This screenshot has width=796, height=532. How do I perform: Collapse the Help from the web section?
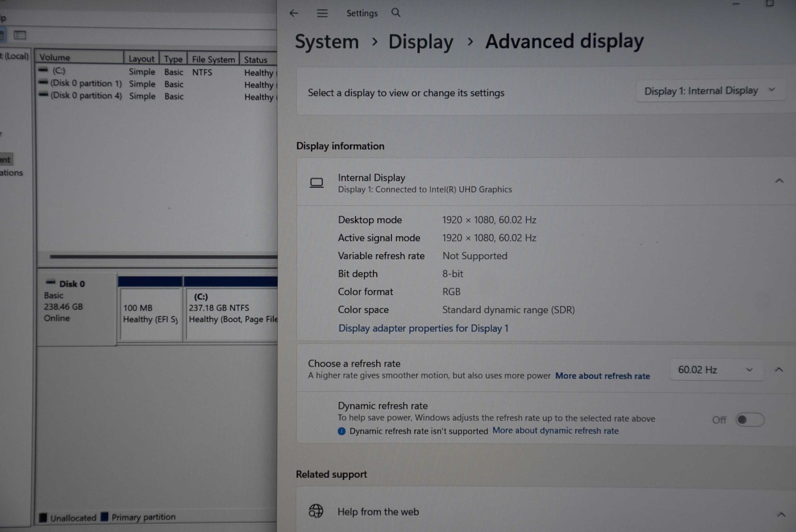pyautogui.click(x=781, y=514)
